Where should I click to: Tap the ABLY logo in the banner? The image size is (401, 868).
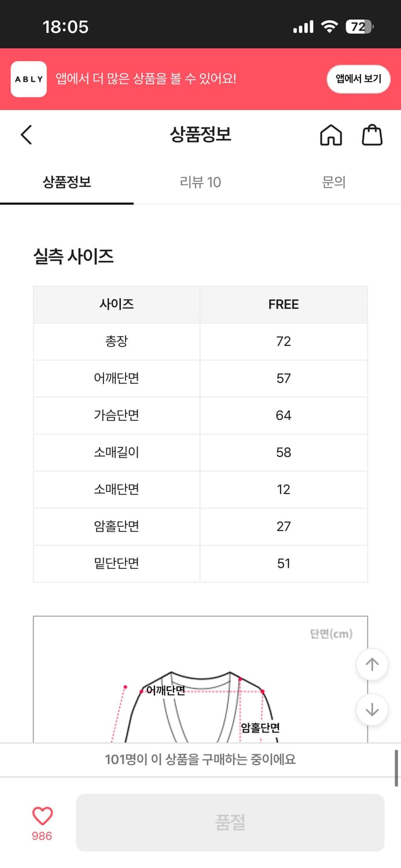(28, 79)
